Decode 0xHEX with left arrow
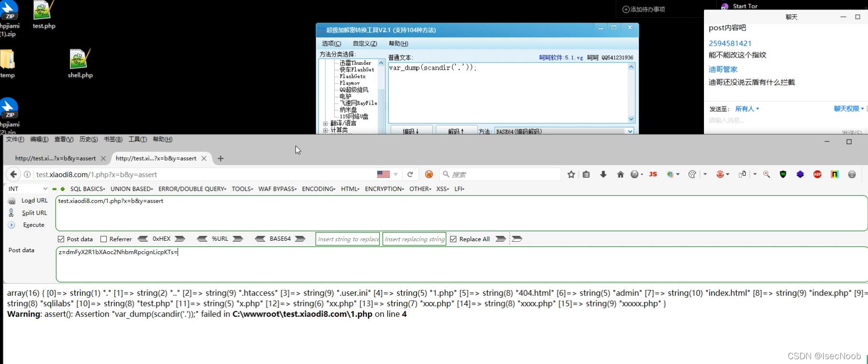The width and height of the screenshot is (868, 364). point(143,239)
